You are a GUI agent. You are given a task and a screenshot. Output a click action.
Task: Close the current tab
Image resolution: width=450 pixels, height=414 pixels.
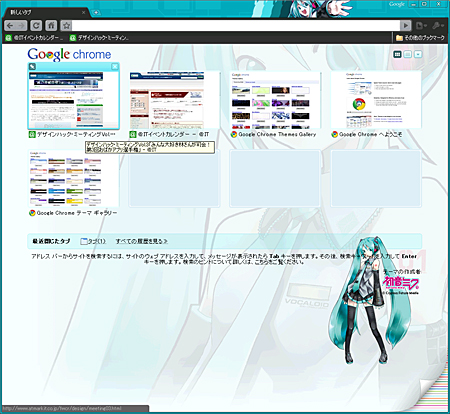point(83,13)
